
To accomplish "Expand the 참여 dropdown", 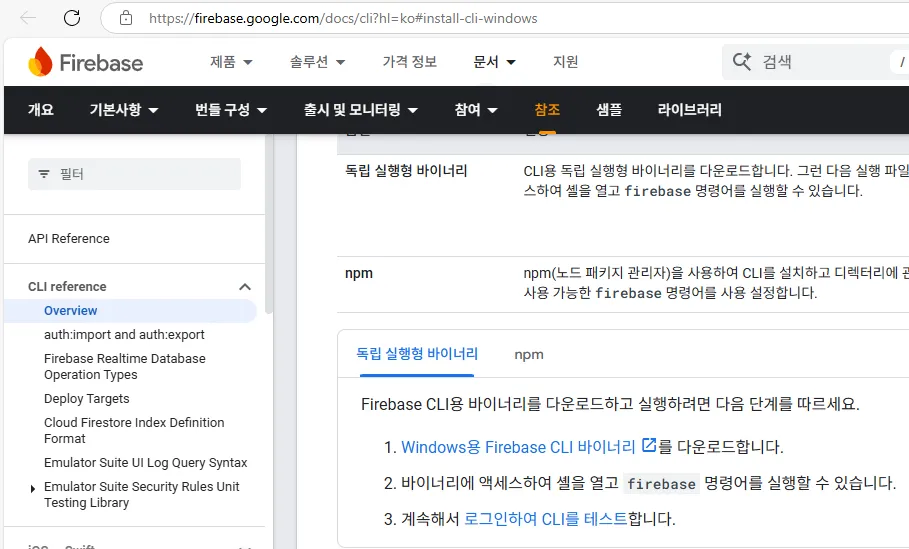I will pos(476,110).
